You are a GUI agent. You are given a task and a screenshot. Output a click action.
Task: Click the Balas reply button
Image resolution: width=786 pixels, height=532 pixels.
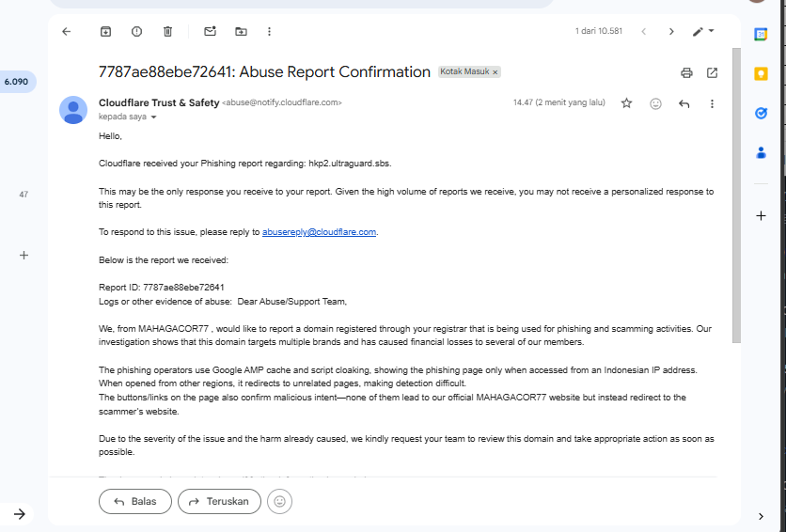(135, 501)
